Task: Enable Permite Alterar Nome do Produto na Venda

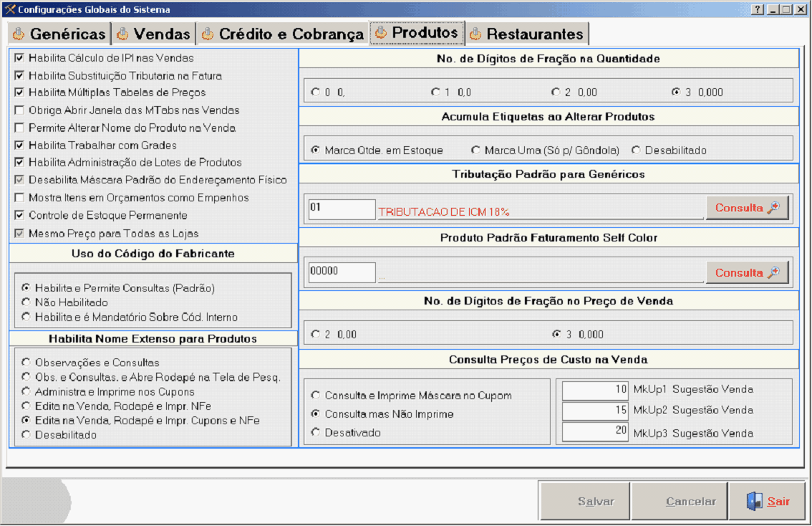Action: (19, 128)
